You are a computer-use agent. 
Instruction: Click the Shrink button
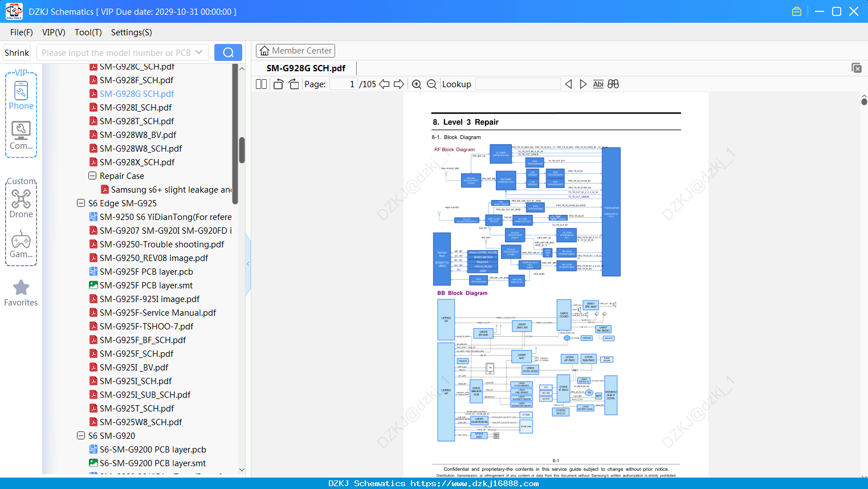click(17, 52)
